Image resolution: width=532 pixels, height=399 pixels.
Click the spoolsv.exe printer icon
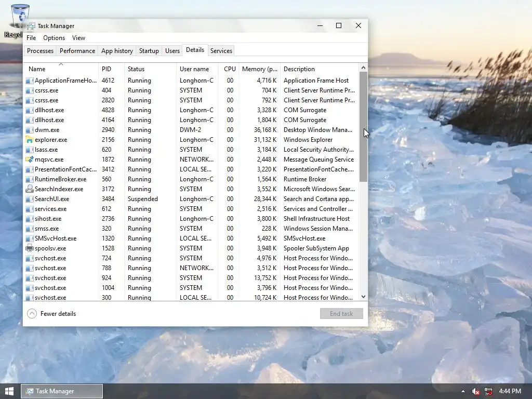tap(30, 248)
